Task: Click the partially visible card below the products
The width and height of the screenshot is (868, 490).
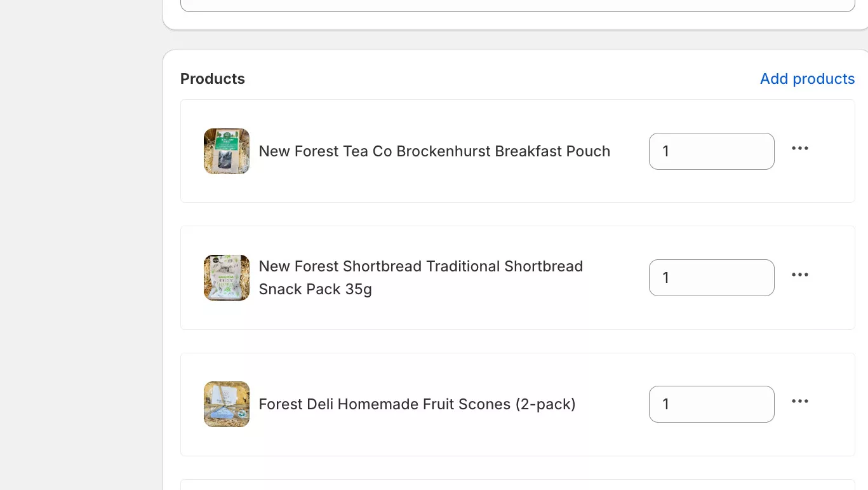Action: [x=517, y=486]
